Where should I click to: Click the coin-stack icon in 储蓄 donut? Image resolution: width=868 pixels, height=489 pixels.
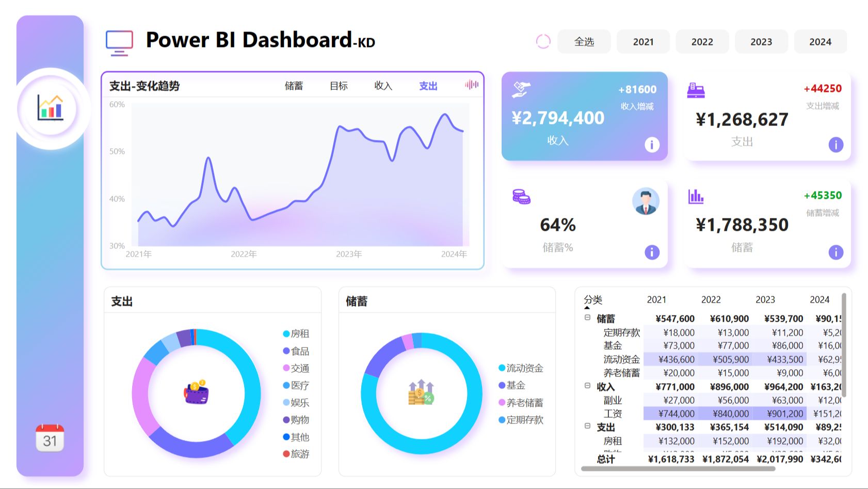click(x=422, y=392)
